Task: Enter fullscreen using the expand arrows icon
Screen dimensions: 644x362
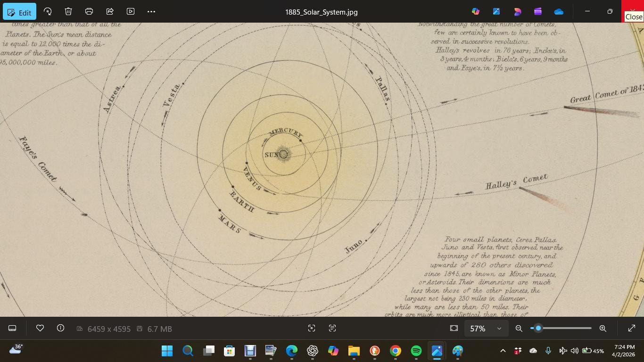Action: [x=632, y=328]
